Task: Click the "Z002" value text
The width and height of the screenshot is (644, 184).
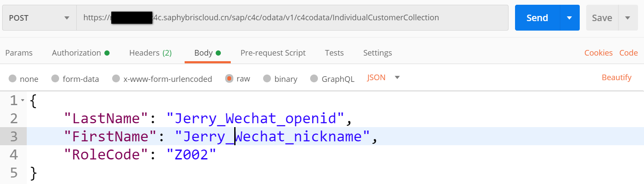Action: pyautogui.click(x=191, y=155)
